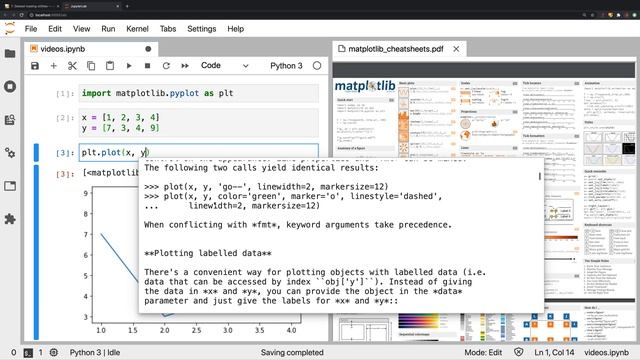Interrupt the kernel with stop icon
Screen dimensions: 640x360
point(147,66)
